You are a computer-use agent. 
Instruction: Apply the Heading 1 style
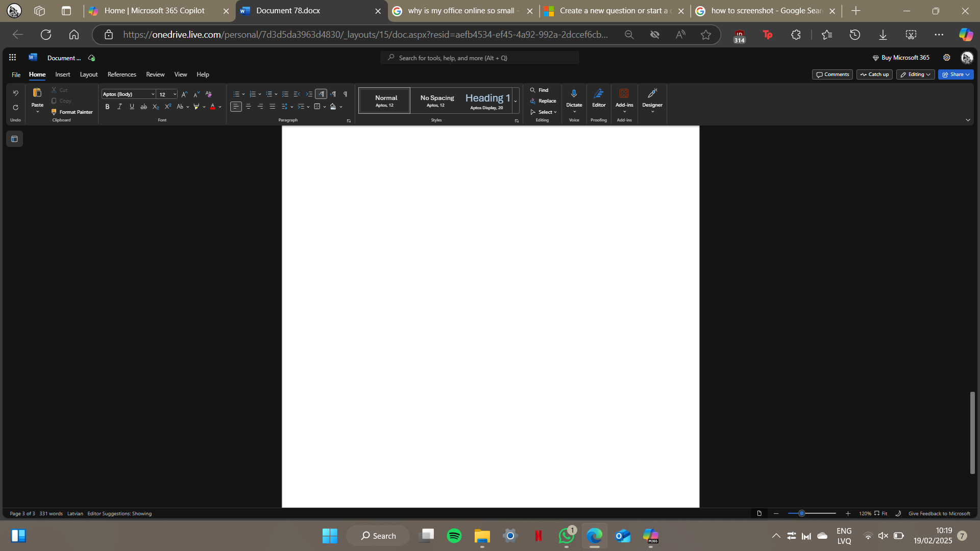click(487, 101)
